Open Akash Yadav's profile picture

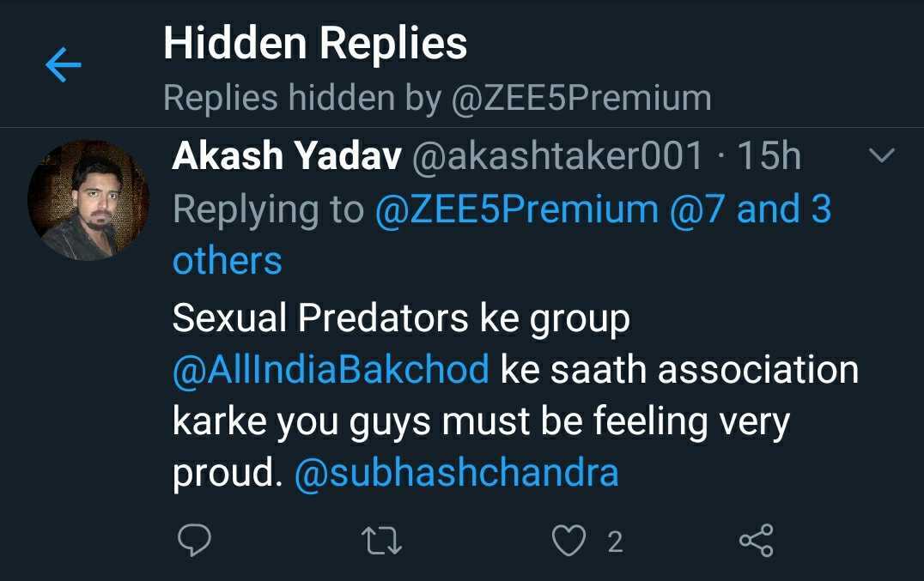(x=88, y=200)
